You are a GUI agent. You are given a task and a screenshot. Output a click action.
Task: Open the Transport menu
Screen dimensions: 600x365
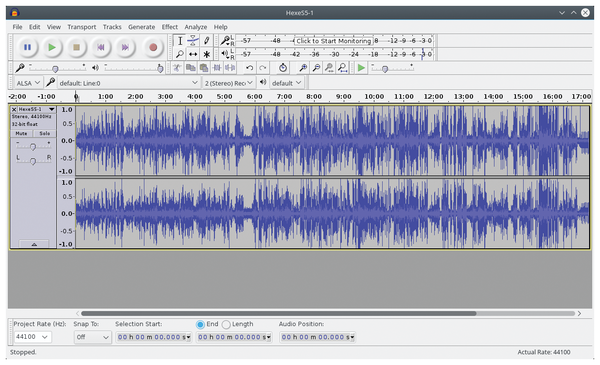82,27
